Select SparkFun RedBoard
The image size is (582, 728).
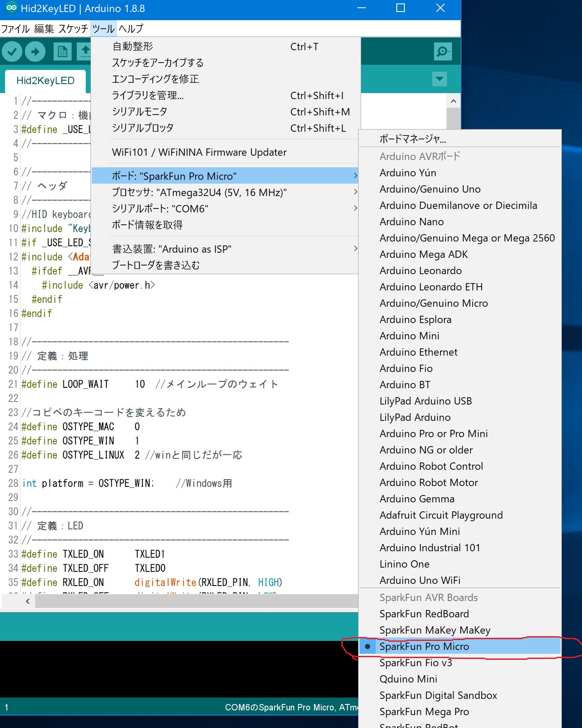tap(460, 614)
